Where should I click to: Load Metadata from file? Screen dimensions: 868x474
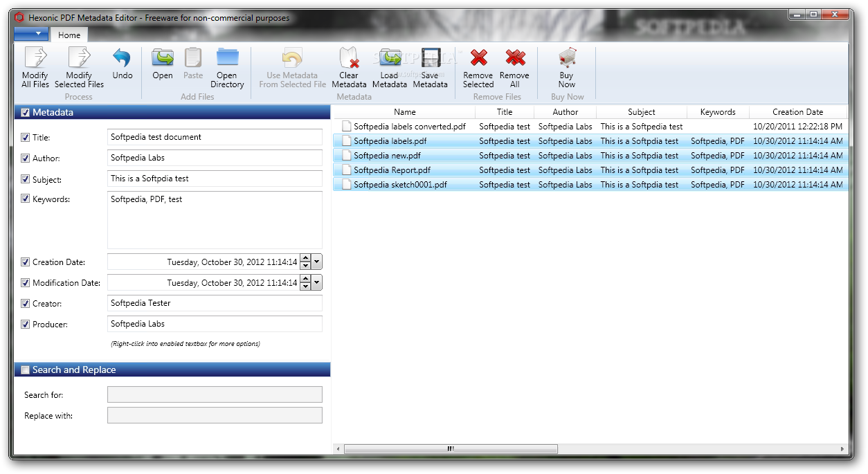click(x=390, y=58)
